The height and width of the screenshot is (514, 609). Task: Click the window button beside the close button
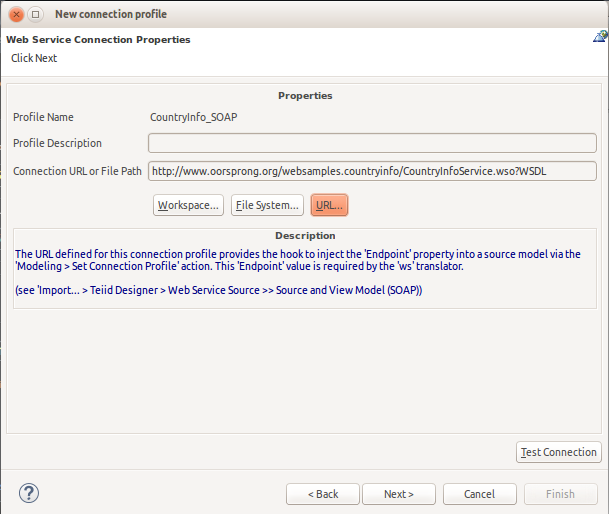[36, 14]
